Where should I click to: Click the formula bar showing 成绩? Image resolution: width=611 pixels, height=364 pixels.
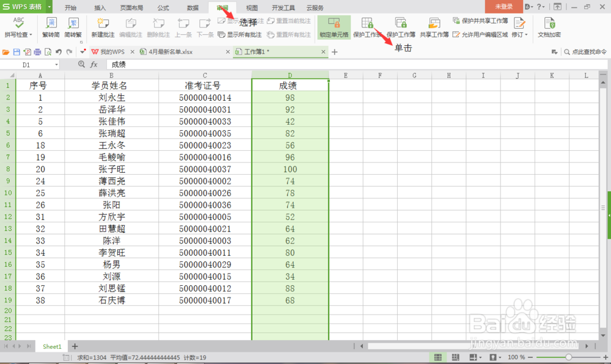click(357, 65)
